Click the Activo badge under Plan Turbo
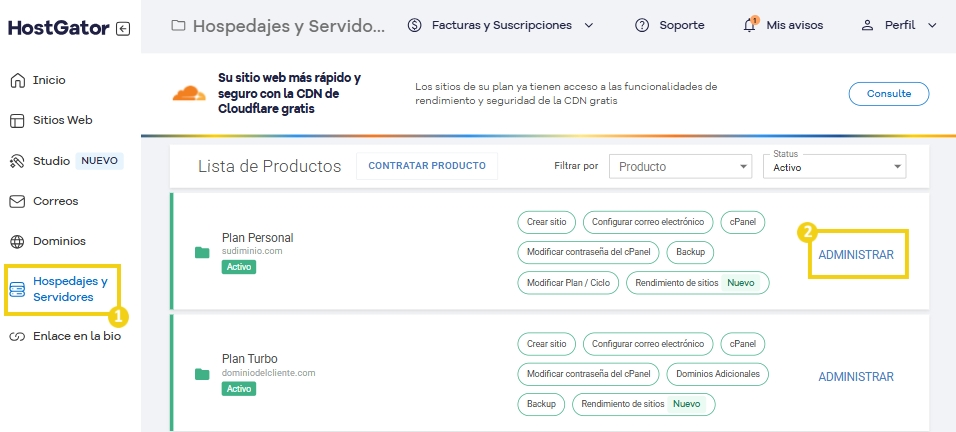 238,389
